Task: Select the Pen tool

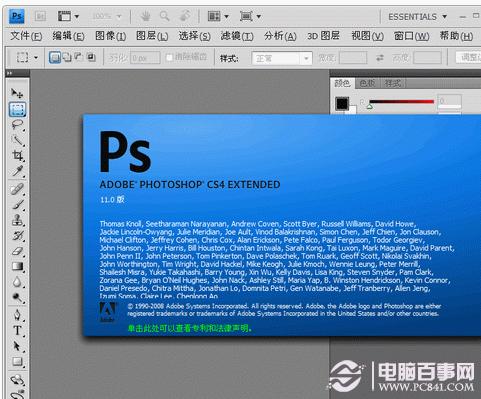Action: tap(17, 315)
